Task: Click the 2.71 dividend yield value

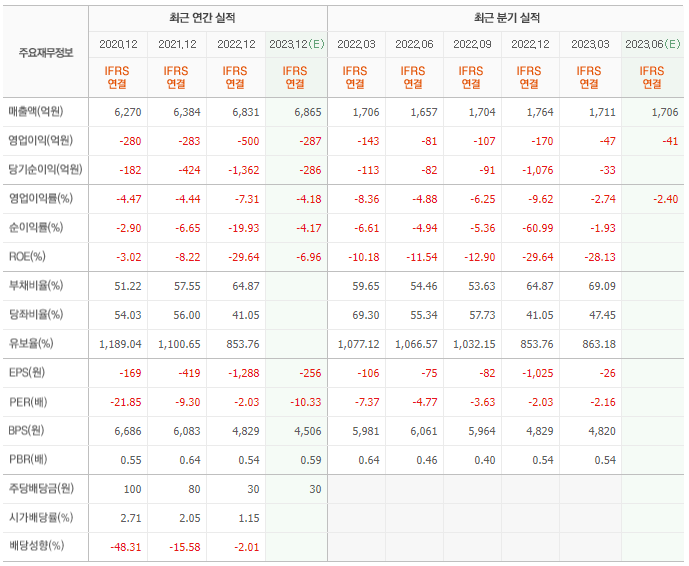Action: tap(131, 519)
